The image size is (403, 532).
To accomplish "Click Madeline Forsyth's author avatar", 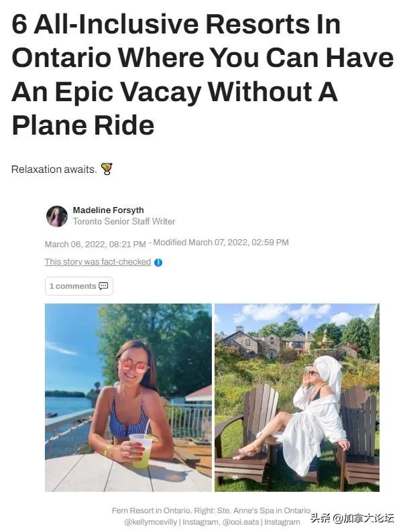I will [x=56, y=216].
